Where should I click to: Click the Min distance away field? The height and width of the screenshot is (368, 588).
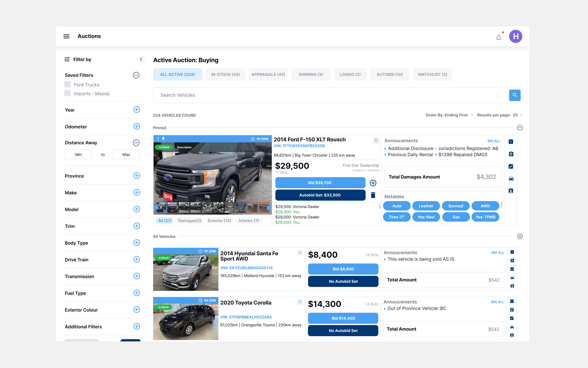[x=78, y=155]
